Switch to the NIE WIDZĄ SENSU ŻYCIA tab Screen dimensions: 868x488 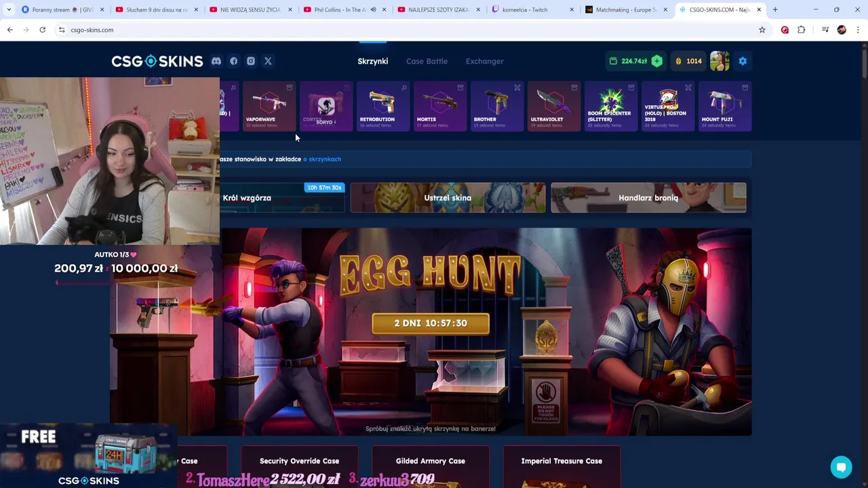(250, 9)
